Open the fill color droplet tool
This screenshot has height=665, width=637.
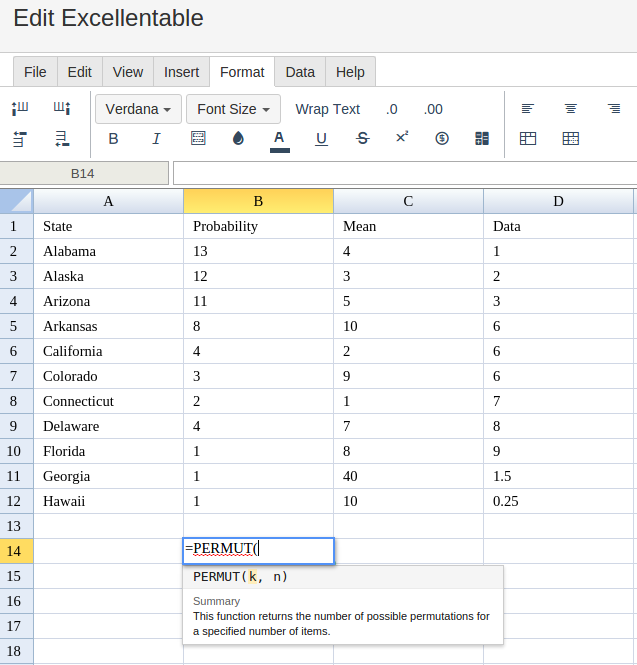pos(238,139)
